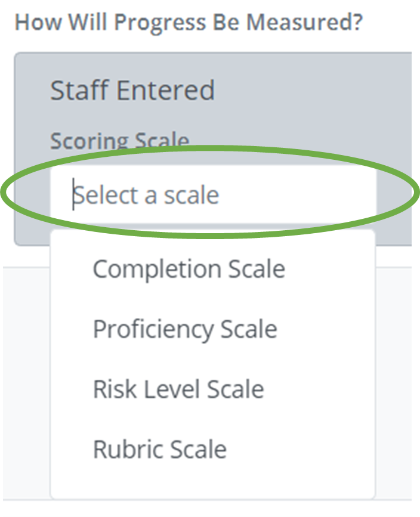Click the 'Staff Entered' panel title
The height and width of the screenshot is (517, 420).
pos(132,91)
